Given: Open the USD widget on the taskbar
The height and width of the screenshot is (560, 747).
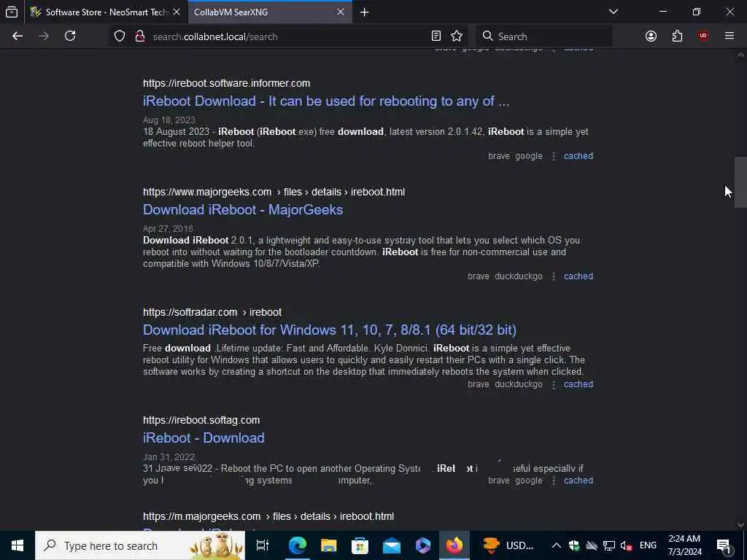Looking at the screenshot, I should point(508,545).
